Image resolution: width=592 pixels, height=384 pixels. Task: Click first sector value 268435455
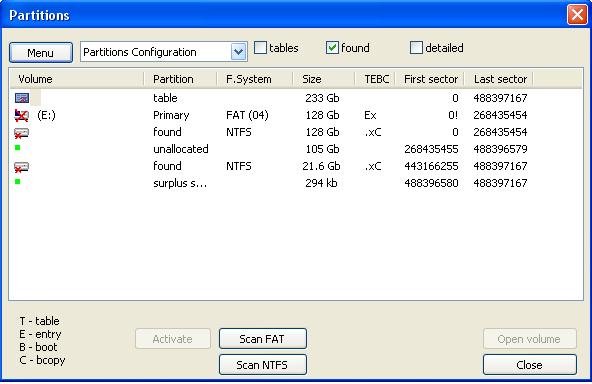pos(431,149)
